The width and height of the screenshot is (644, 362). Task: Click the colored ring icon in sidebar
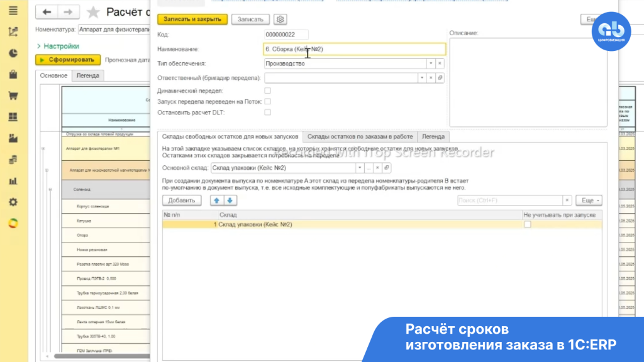13,223
